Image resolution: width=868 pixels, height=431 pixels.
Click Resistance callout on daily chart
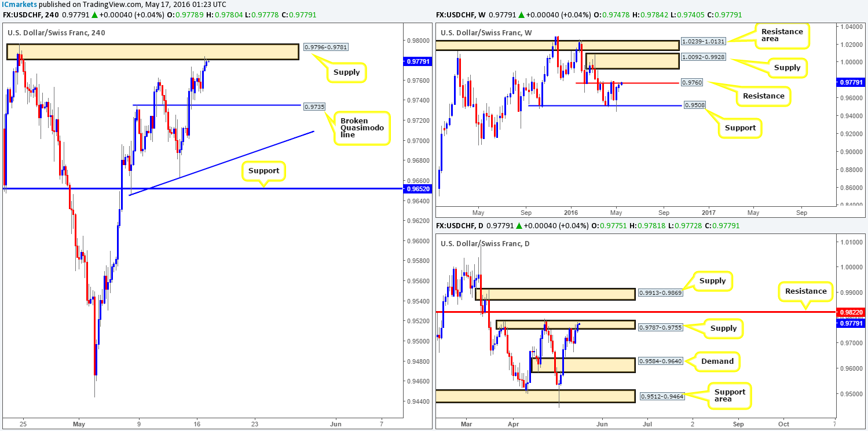pos(805,291)
